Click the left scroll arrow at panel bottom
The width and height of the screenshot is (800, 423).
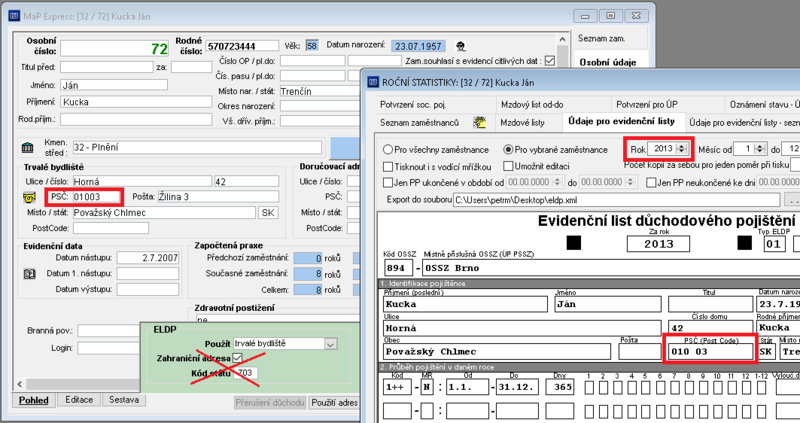click(20, 384)
